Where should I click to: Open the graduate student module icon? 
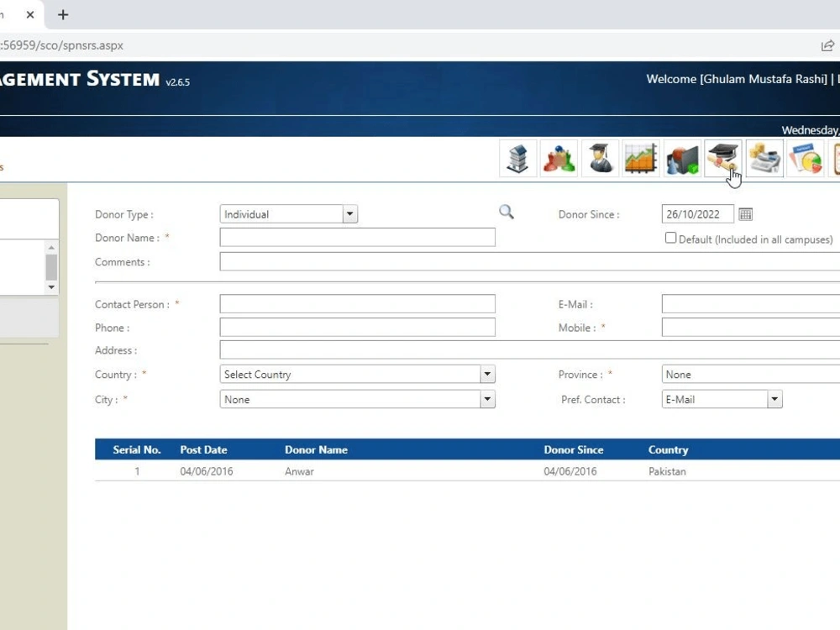[x=600, y=159]
